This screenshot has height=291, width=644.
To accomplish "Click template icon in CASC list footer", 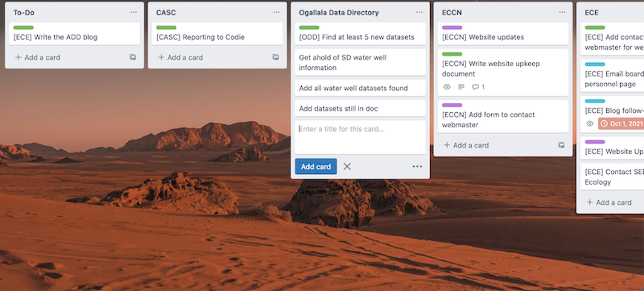I will (275, 57).
